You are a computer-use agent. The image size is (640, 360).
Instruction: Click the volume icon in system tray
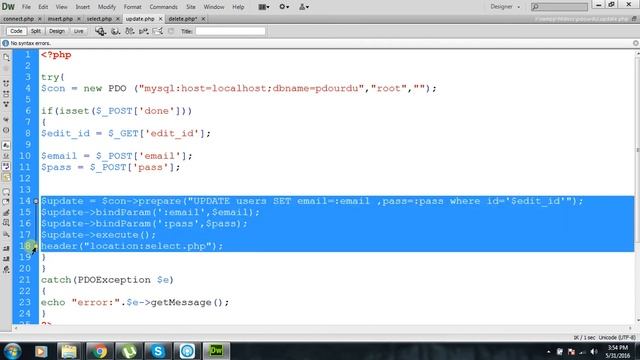tap(594, 352)
